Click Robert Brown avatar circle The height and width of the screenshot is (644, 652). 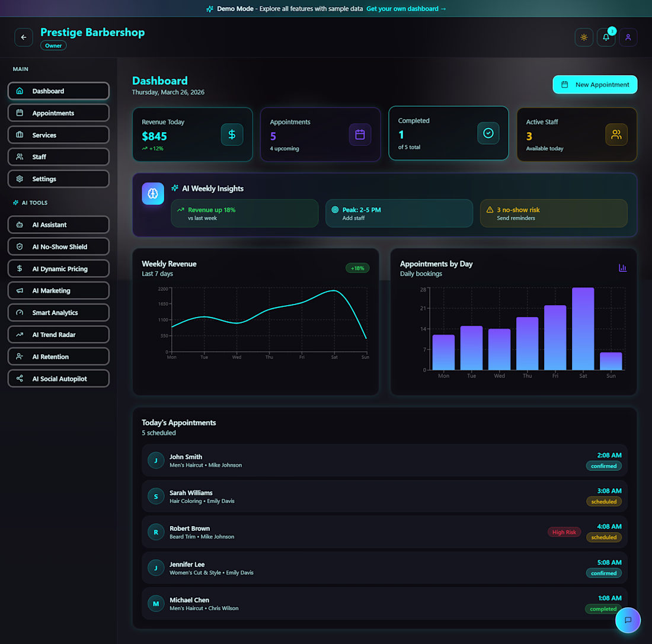click(x=156, y=532)
